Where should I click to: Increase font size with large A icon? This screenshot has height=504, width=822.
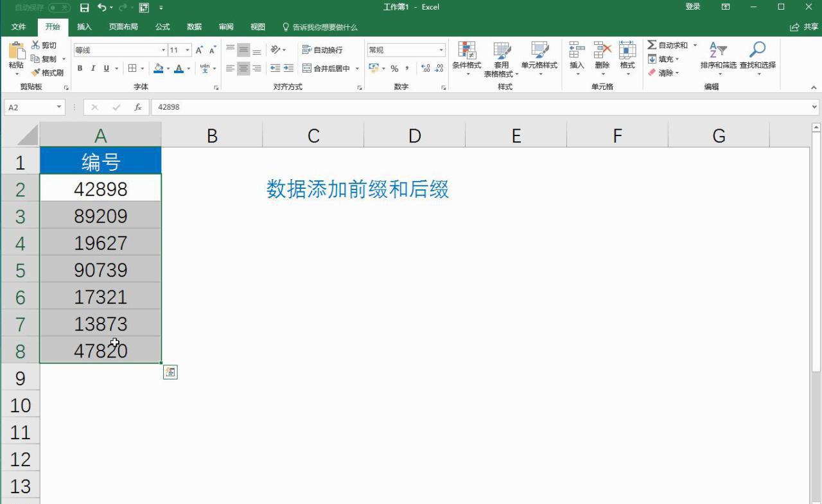click(199, 50)
